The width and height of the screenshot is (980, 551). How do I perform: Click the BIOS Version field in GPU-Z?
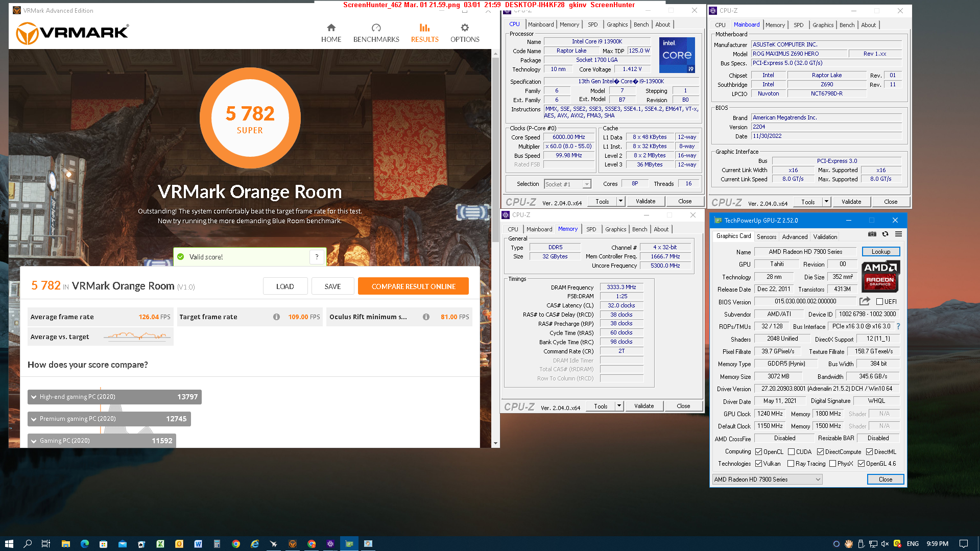(804, 302)
